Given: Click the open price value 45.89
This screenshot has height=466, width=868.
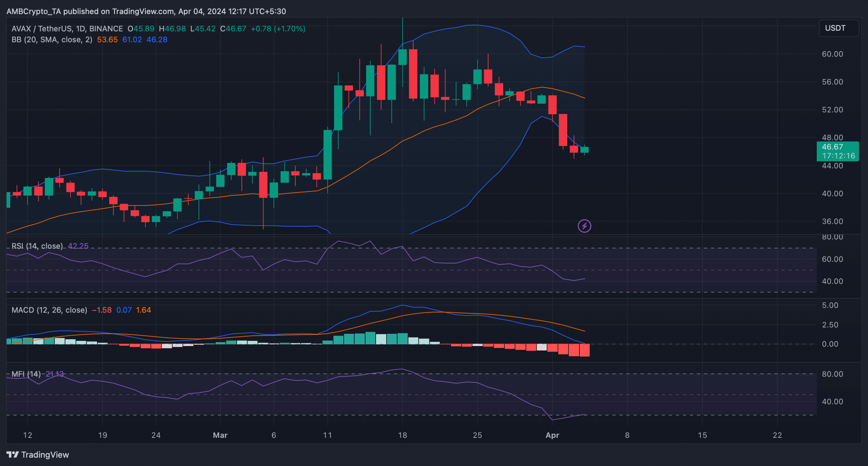Looking at the screenshot, I should (x=144, y=29).
